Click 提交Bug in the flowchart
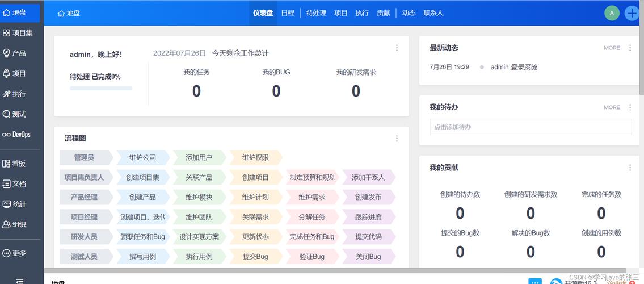The width and height of the screenshot is (644, 284). click(x=255, y=257)
